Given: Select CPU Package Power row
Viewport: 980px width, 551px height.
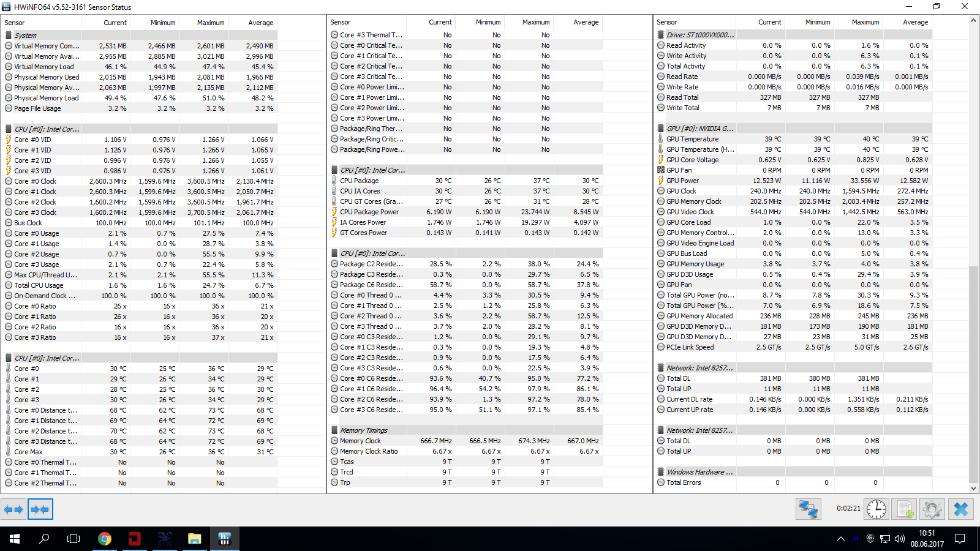Looking at the screenshot, I should point(466,212).
